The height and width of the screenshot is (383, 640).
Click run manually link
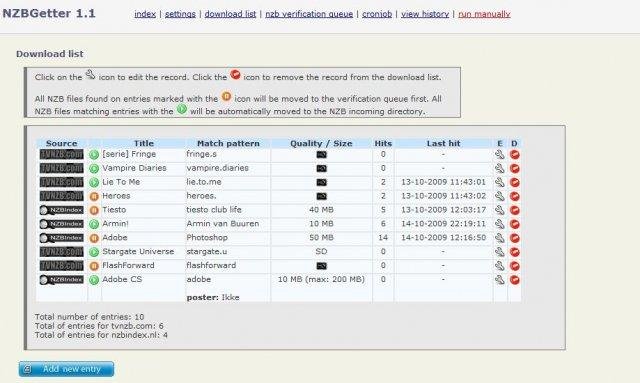click(x=484, y=14)
